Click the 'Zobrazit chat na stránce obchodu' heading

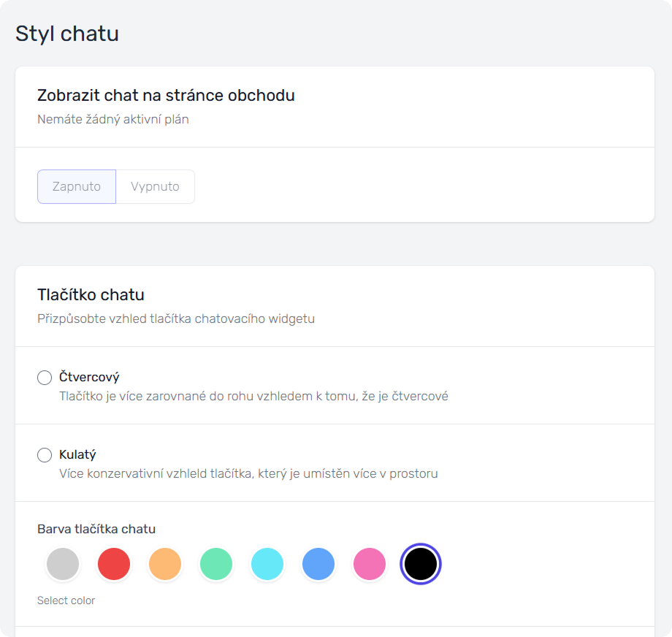[x=166, y=96]
